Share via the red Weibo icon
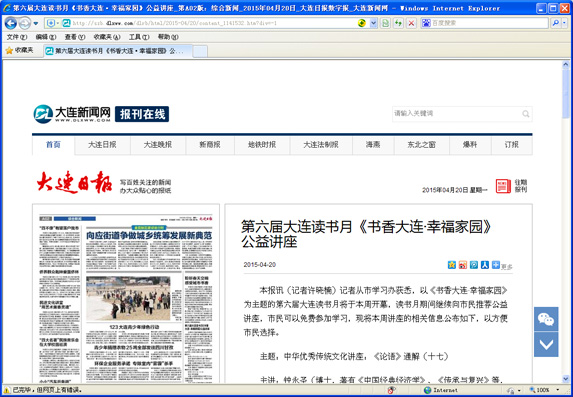Screen dimensions: 573x397 (463, 265)
